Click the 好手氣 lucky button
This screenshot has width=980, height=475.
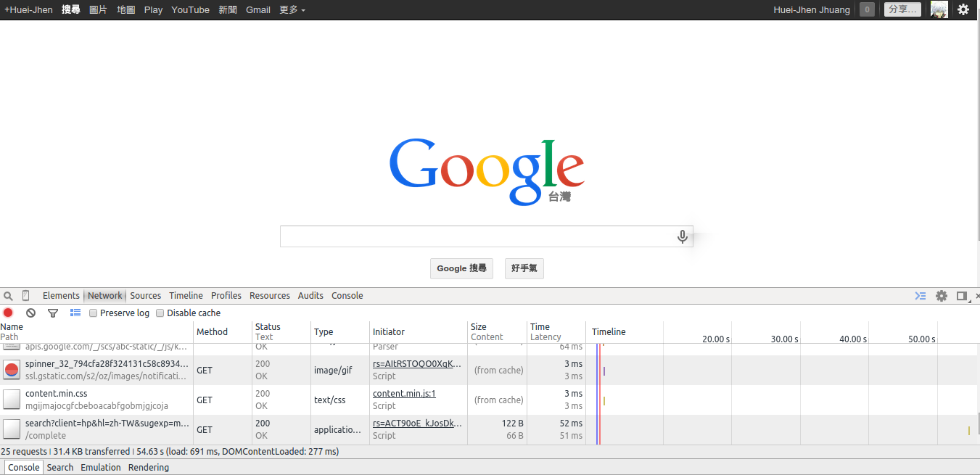click(524, 268)
